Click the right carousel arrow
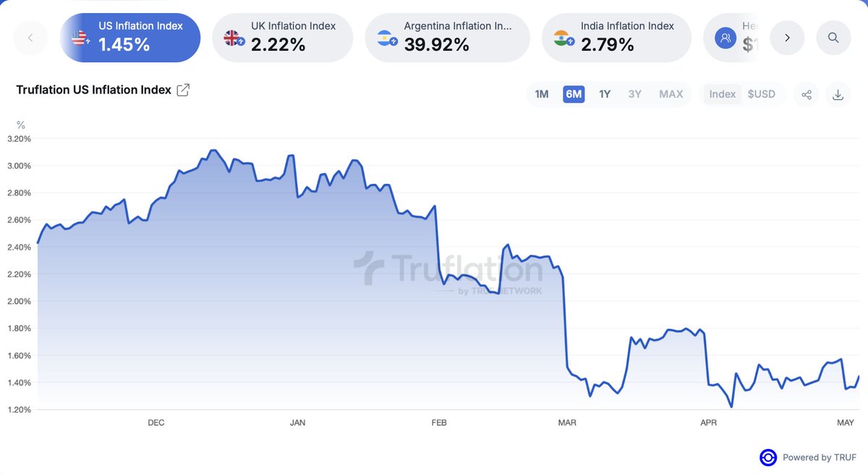Screen dimensions: 868x475 pos(787,37)
